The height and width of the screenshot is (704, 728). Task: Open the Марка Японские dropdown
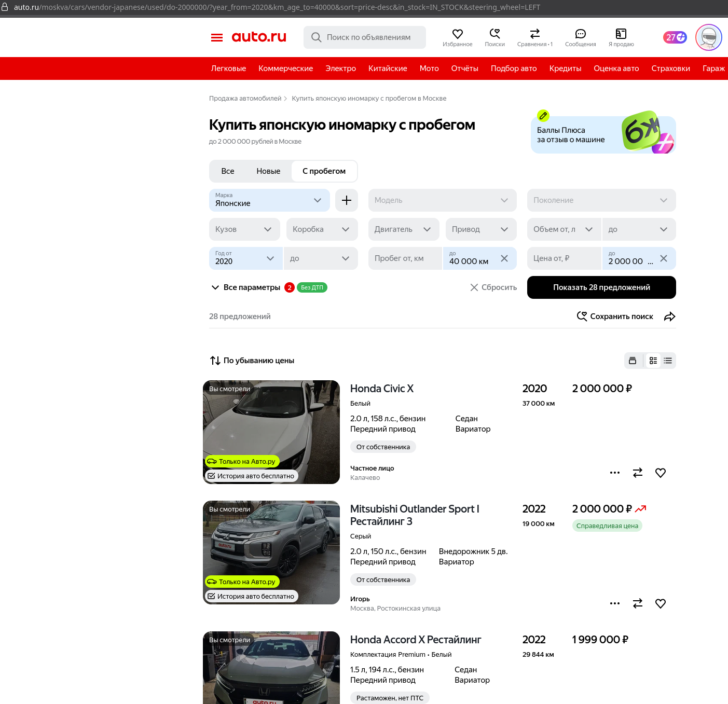269,200
